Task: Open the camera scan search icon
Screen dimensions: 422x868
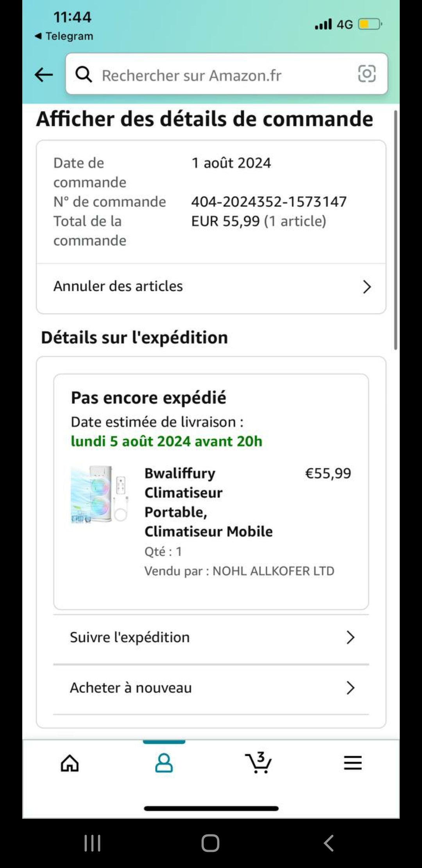Action: pos(367,74)
